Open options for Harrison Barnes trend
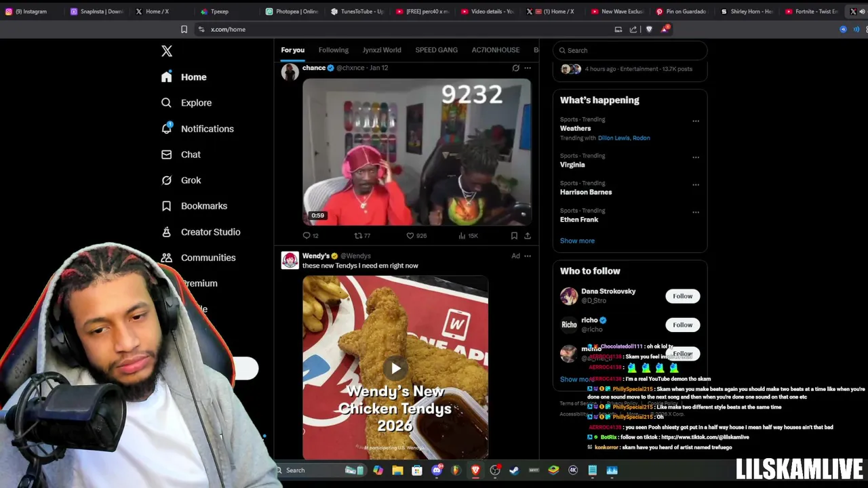 [x=696, y=185]
